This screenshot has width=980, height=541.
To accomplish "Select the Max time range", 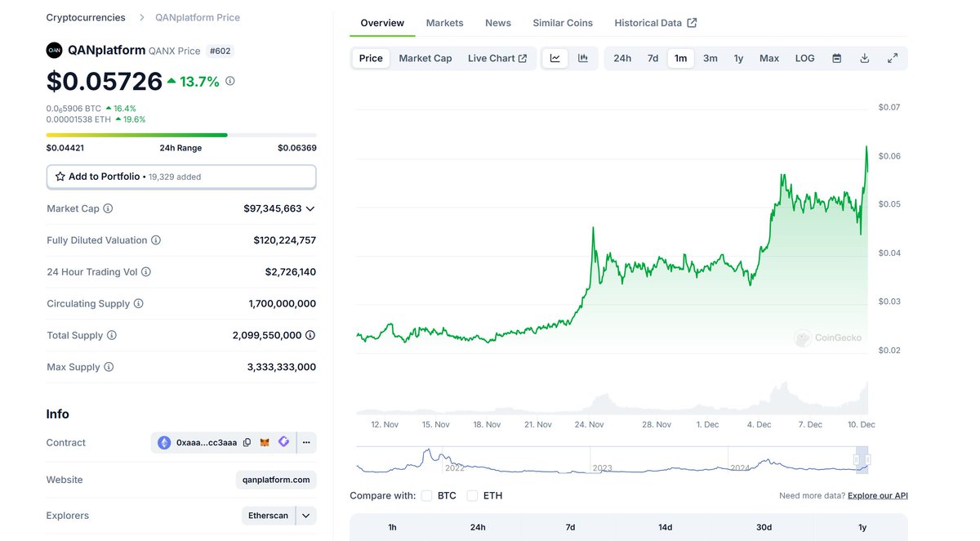I will pos(769,58).
